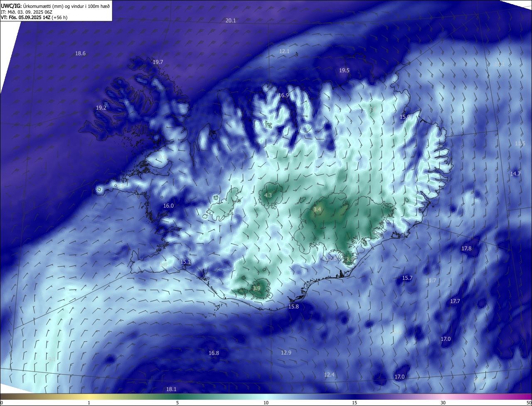The height and width of the screenshot is (406, 532).
Task: Click the '16.9' value on the map
Action: click(x=284, y=95)
